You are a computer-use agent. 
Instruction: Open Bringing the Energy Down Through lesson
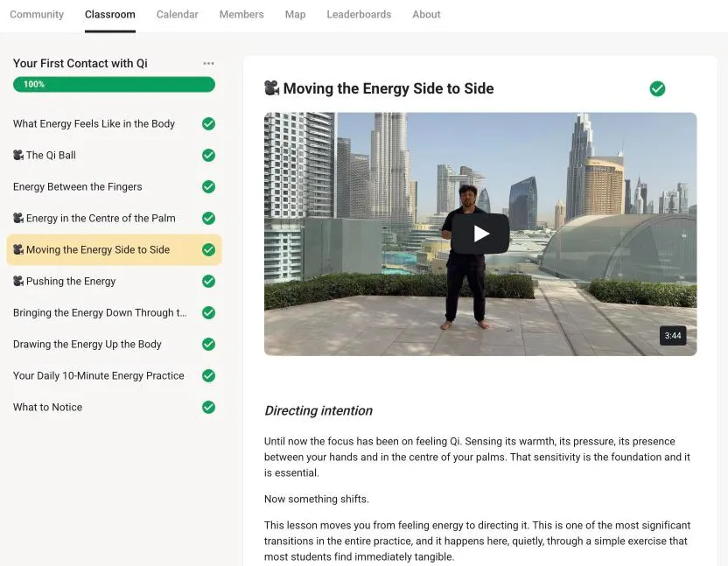(115, 312)
